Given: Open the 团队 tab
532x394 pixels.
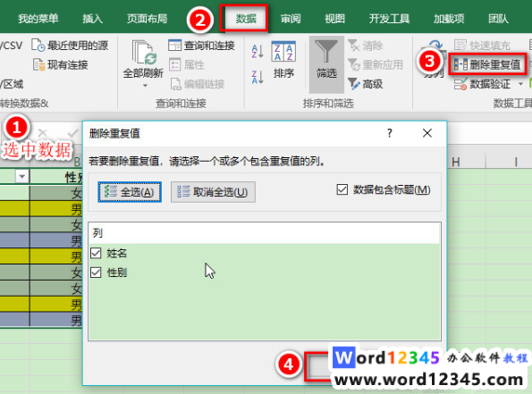Looking at the screenshot, I should coord(498,19).
